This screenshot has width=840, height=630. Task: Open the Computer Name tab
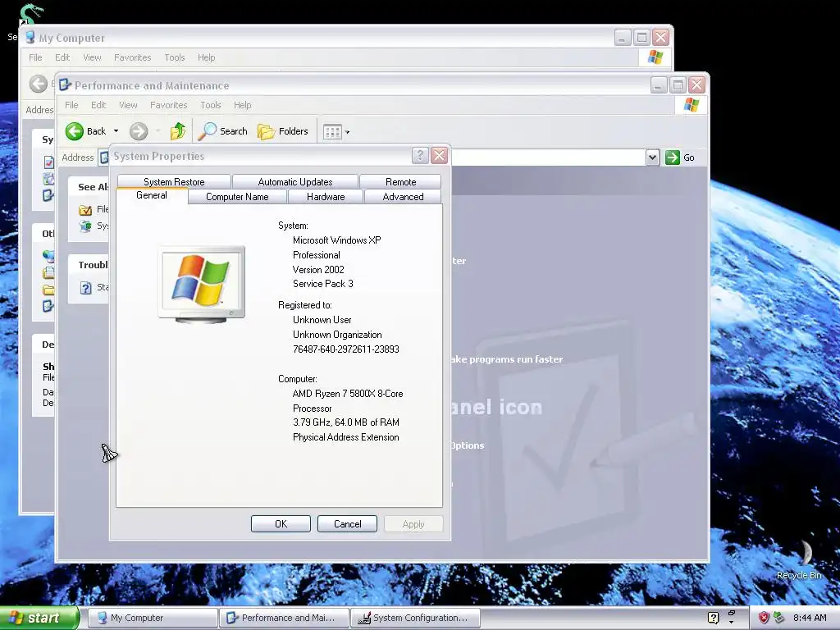237,197
